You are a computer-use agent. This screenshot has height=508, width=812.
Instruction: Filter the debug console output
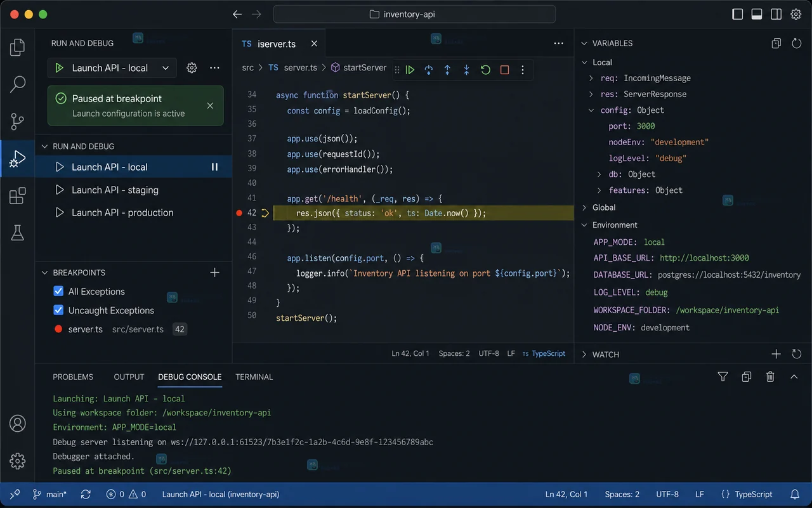(723, 377)
